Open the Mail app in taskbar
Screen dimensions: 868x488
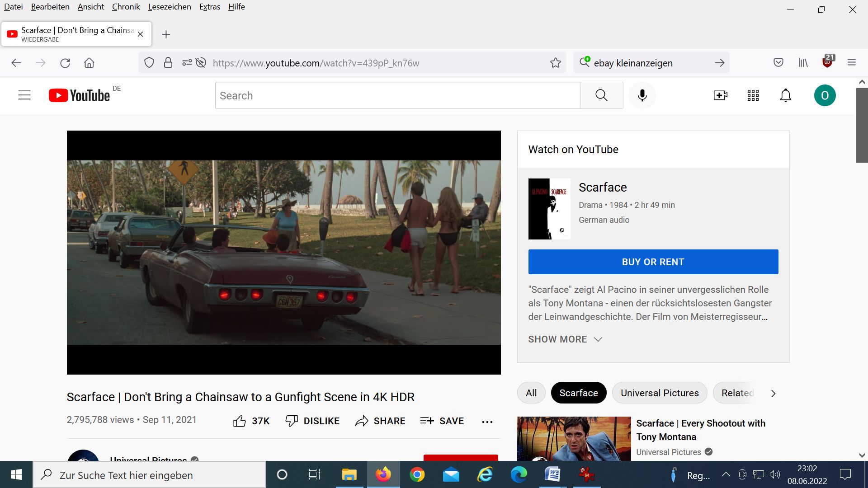tap(451, 475)
